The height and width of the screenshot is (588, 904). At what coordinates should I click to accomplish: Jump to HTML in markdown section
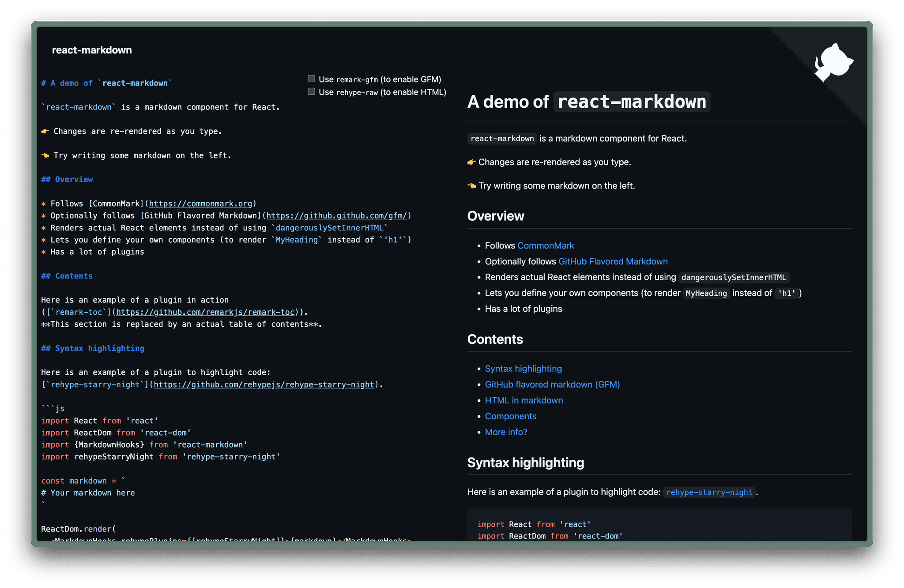(524, 400)
